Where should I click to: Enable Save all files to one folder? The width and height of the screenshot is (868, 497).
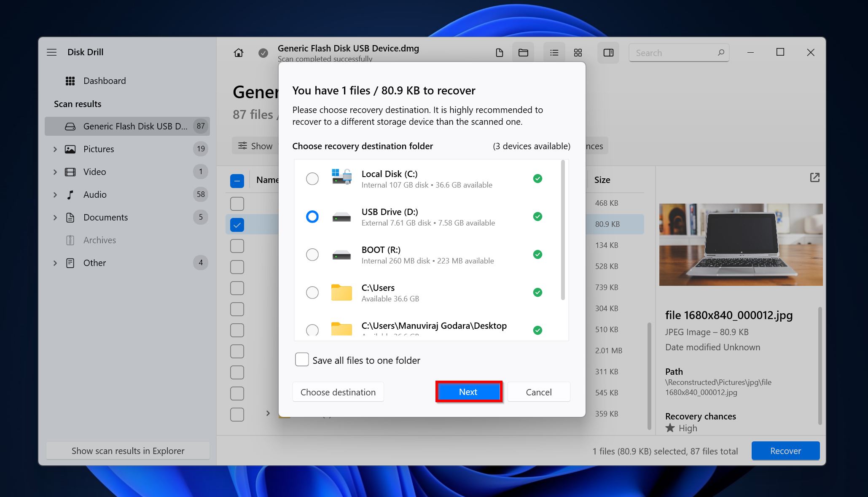pyautogui.click(x=301, y=360)
